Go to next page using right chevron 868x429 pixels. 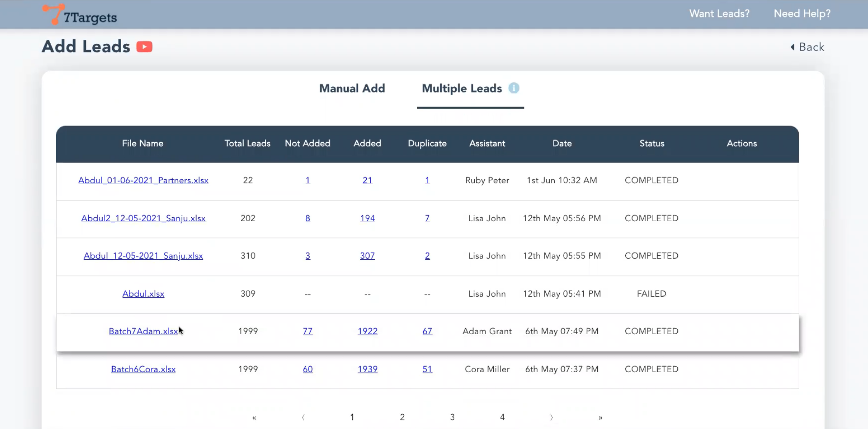pyautogui.click(x=551, y=418)
